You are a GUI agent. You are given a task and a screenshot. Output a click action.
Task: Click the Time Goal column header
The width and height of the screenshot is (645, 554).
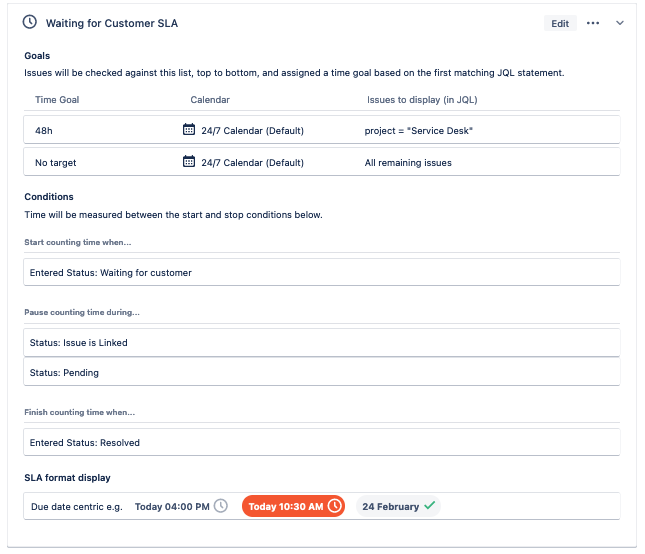57,100
